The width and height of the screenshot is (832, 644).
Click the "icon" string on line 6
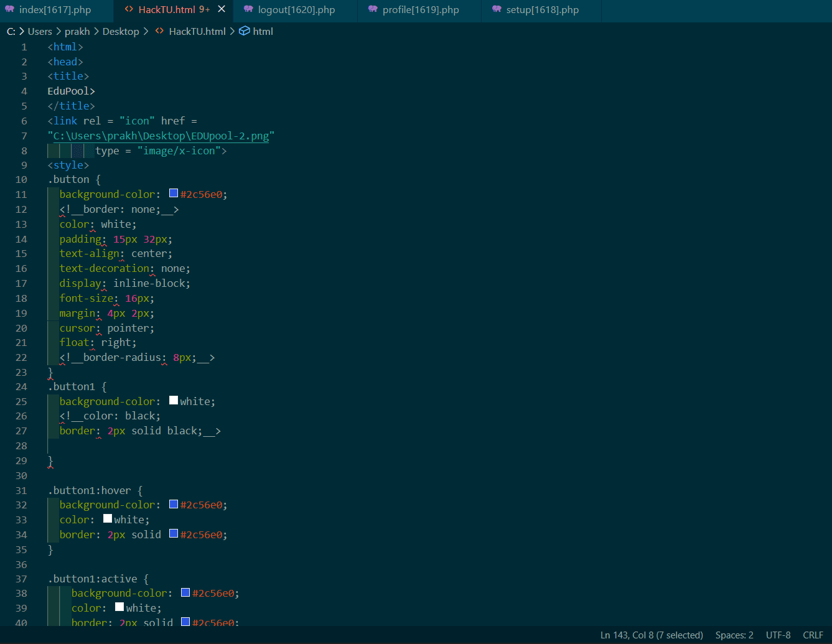[137, 121]
